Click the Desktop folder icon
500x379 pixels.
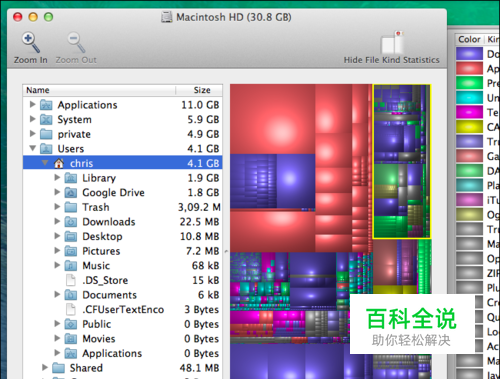[x=71, y=236]
